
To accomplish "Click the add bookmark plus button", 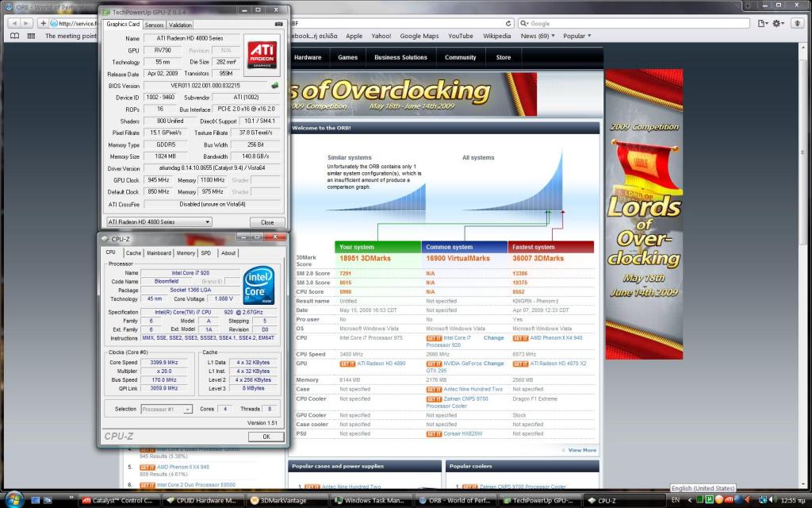I will pos(43,23).
